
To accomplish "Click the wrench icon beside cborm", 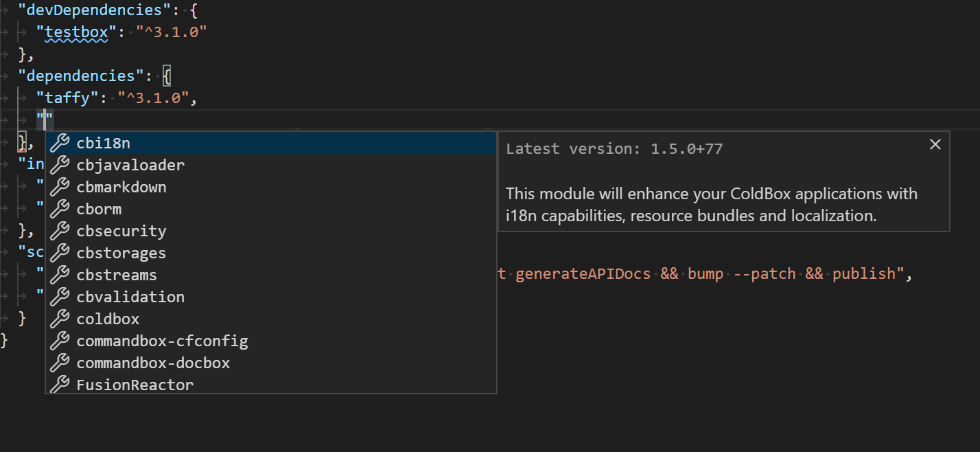I will click(x=60, y=209).
